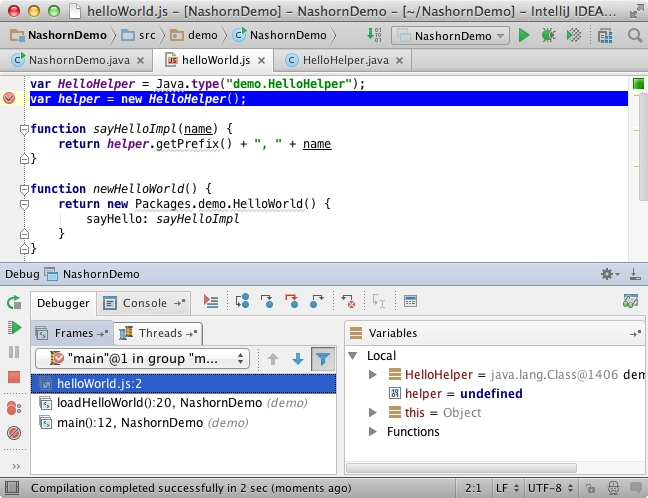
Task: Expand the Functions node
Action: pos(372,431)
